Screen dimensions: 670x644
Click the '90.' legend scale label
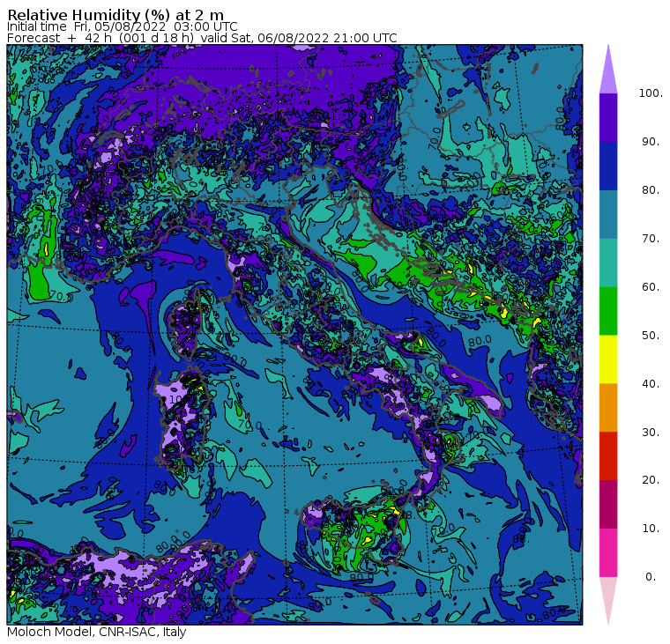pos(651,142)
